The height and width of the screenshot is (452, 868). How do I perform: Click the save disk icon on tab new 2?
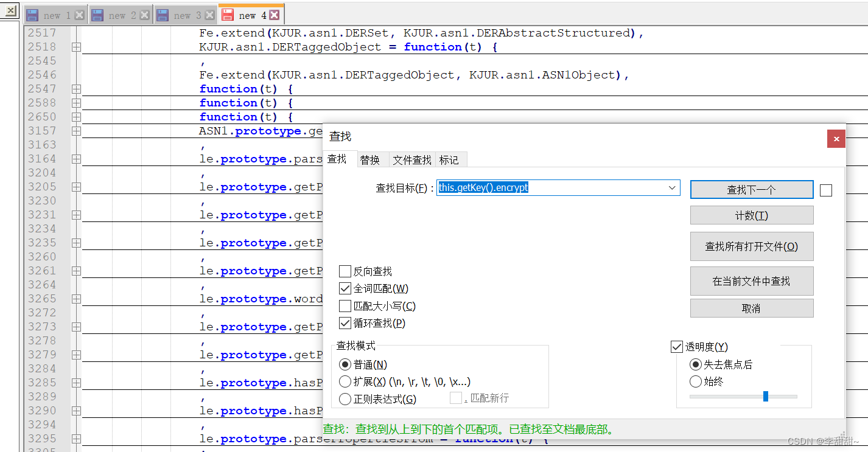(97, 15)
